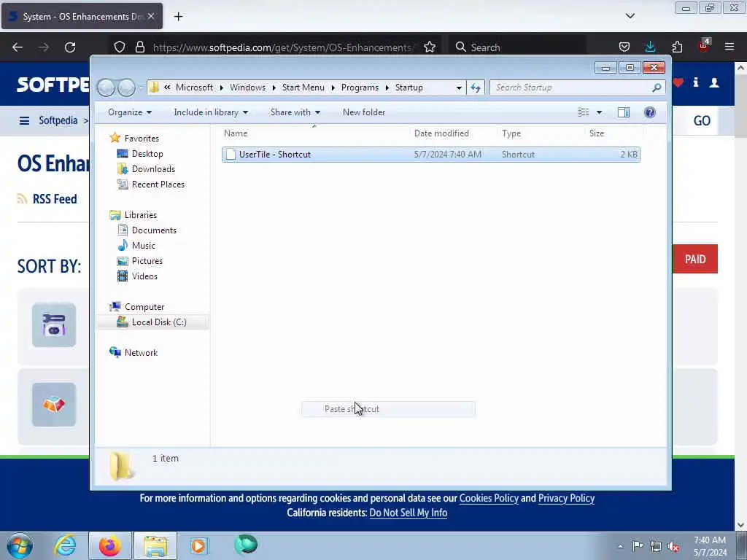The width and height of the screenshot is (747, 560).
Task: Click the GO button on Softpedia
Action: tap(702, 120)
